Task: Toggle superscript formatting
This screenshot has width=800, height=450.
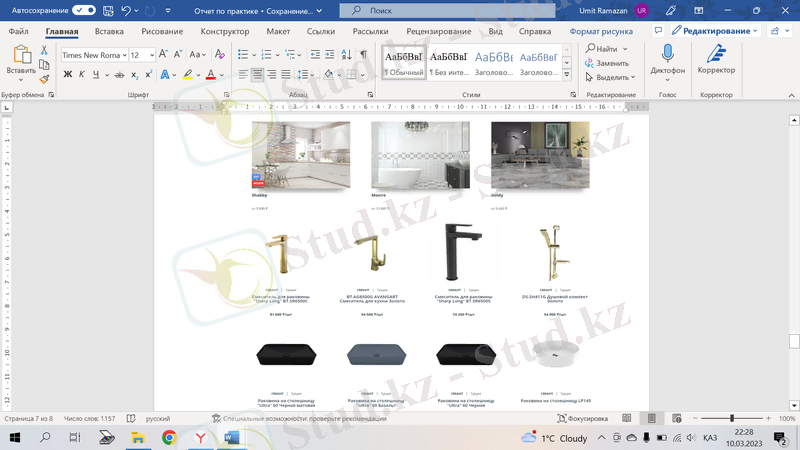Action: coord(148,74)
